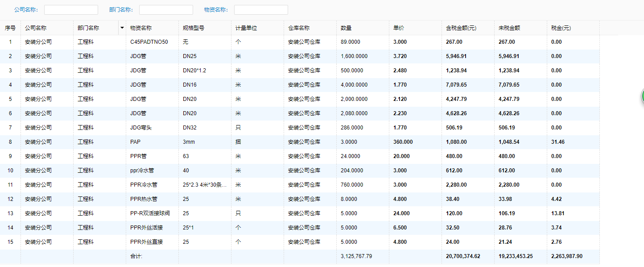Click total tax-inclusive amount 20,700,374.62
This screenshot has height=267, width=644.
point(463,256)
